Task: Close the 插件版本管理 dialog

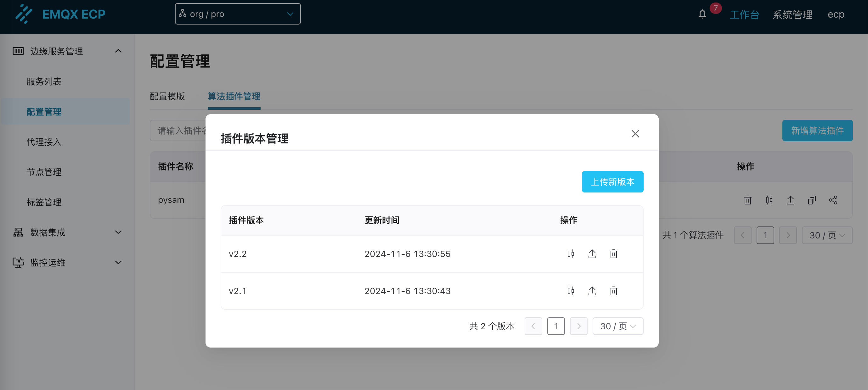Action: click(635, 133)
